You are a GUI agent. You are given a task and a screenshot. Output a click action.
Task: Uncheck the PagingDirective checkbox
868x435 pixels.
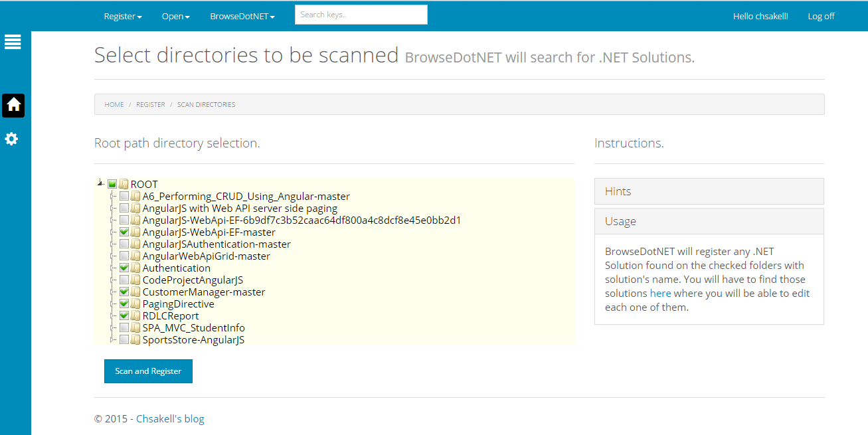(x=124, y=304)
